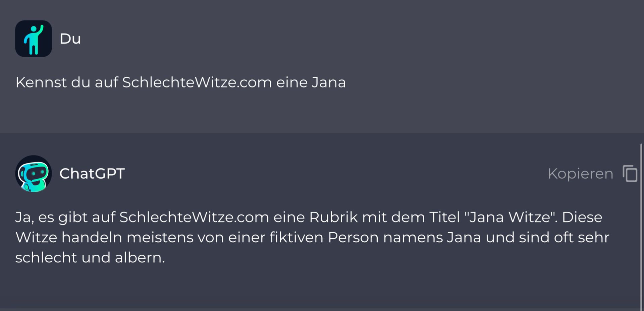Image resolution: width=644 pixels, height=311 pixels.
Task: Click the waving person user avatar
Action: coord(34,39)
